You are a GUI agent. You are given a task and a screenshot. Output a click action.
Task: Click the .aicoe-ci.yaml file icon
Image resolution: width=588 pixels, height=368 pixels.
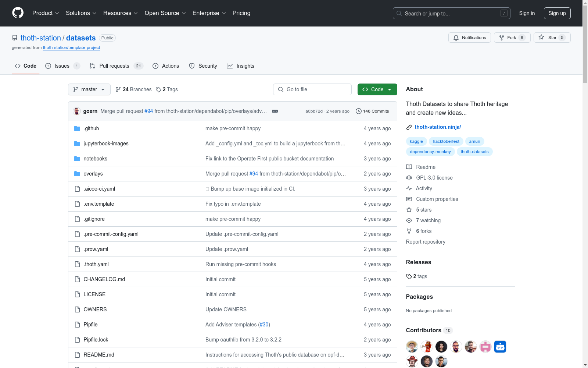(77, 189)
